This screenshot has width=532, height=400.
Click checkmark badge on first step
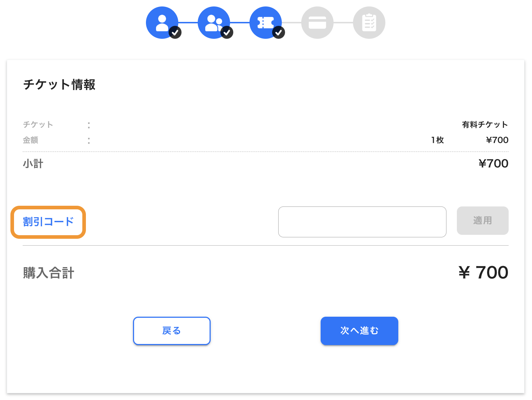pyautogui.click(x=175, y=32)
